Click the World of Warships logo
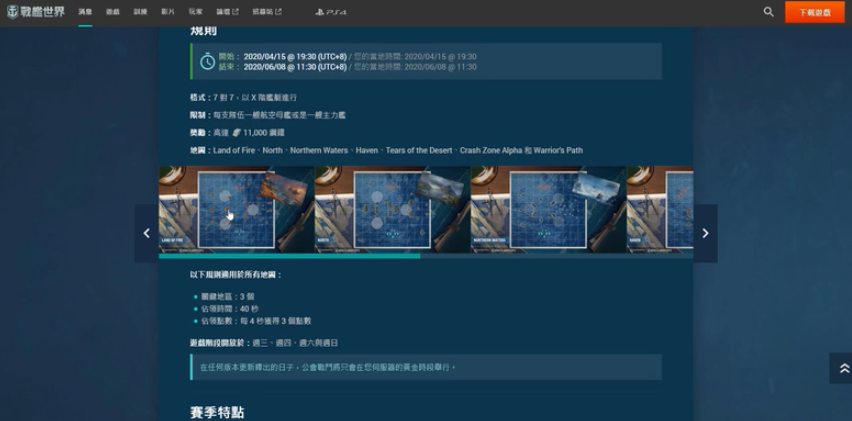852x421 pixels. coord(36,12)
